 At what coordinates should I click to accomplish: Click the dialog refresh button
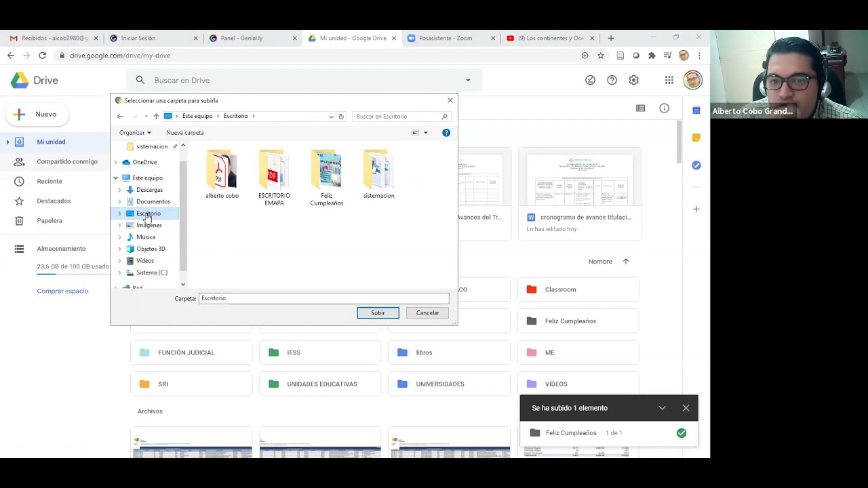click(341, 117)
